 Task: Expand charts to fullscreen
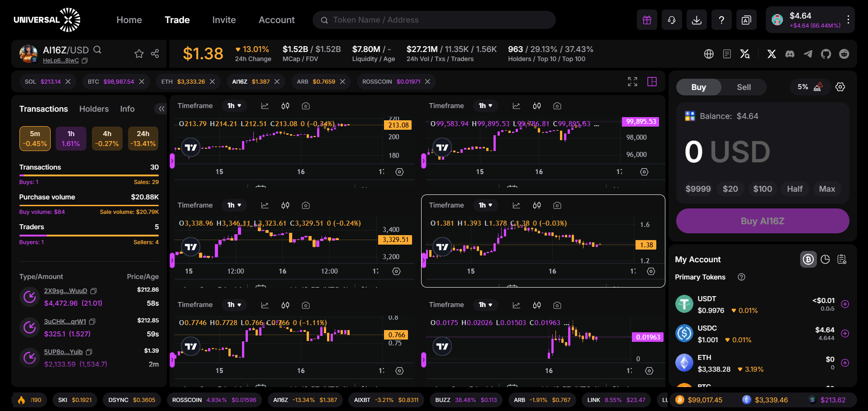pos(632,81)
